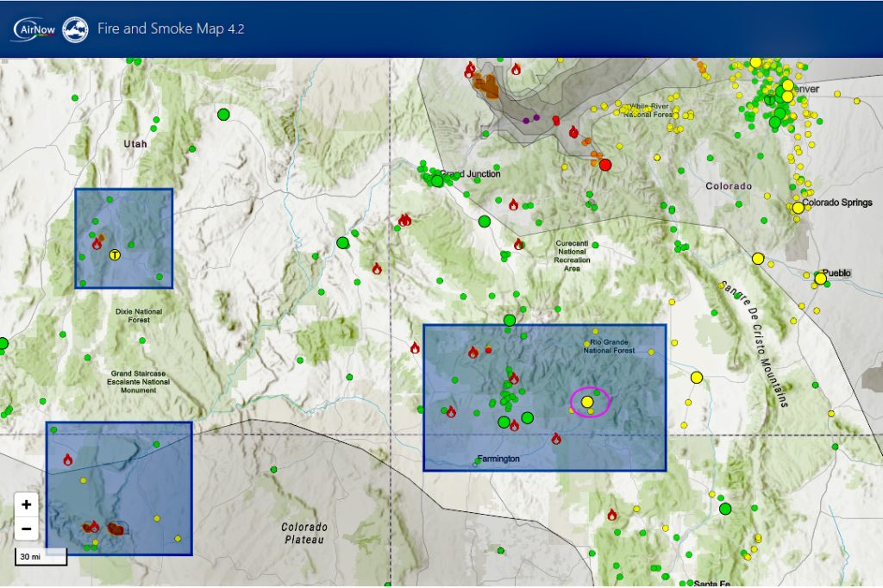
Task: Click the "Santa Fe" city label
Action: (x=711, y=583)
